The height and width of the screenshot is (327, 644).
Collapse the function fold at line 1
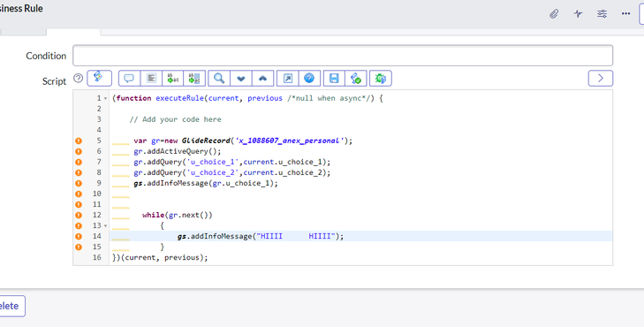coord(105,99)
